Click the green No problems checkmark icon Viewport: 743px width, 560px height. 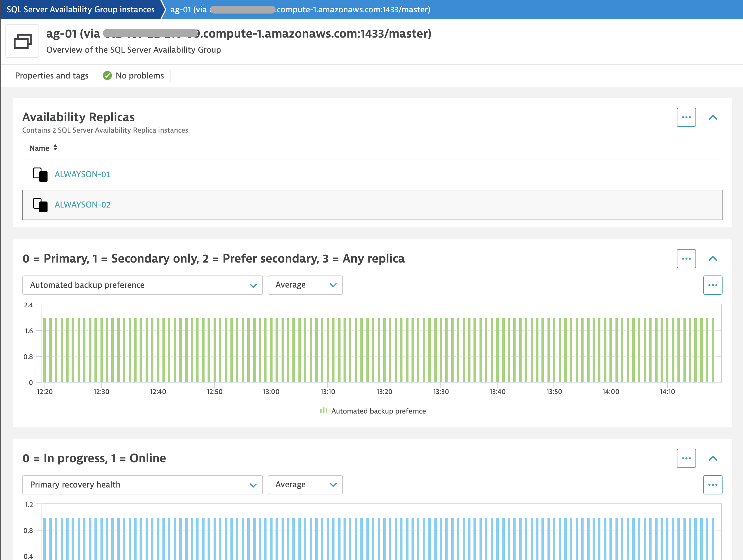(107, 75)
